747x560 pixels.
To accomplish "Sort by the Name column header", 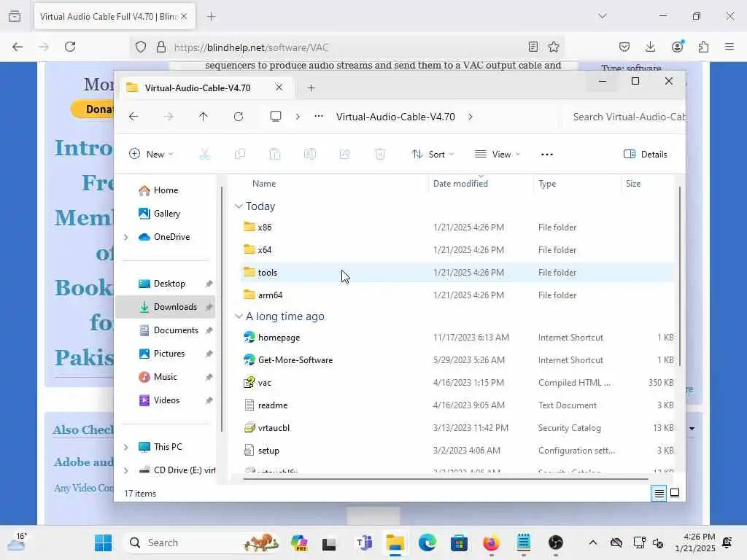I will click(264, 184).
